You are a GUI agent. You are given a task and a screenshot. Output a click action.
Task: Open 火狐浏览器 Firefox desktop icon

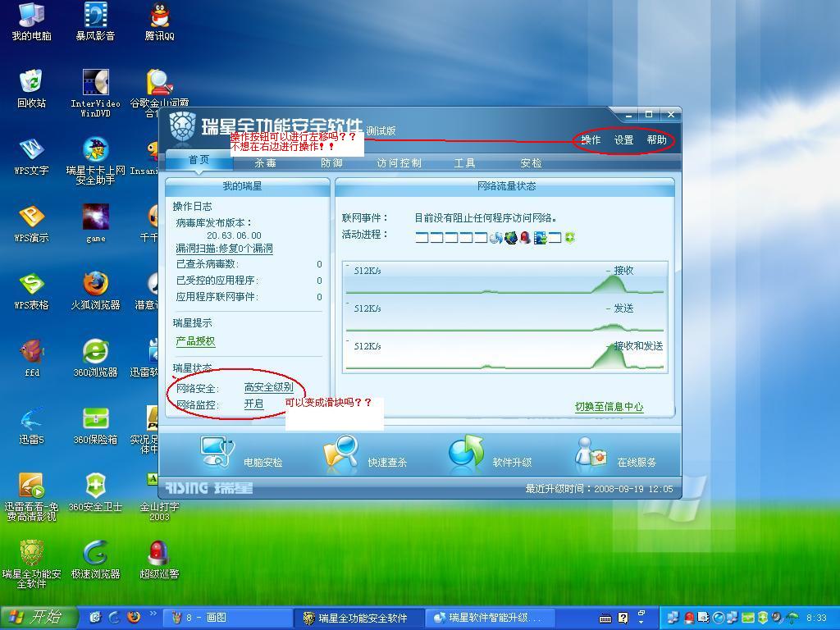click(95, 291)
